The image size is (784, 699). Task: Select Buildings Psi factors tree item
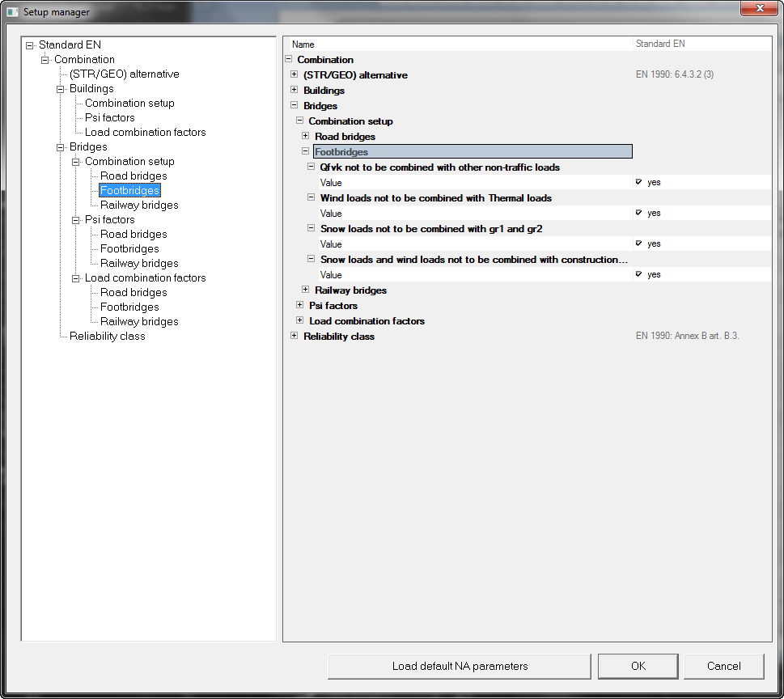click(x=109, y=117)
